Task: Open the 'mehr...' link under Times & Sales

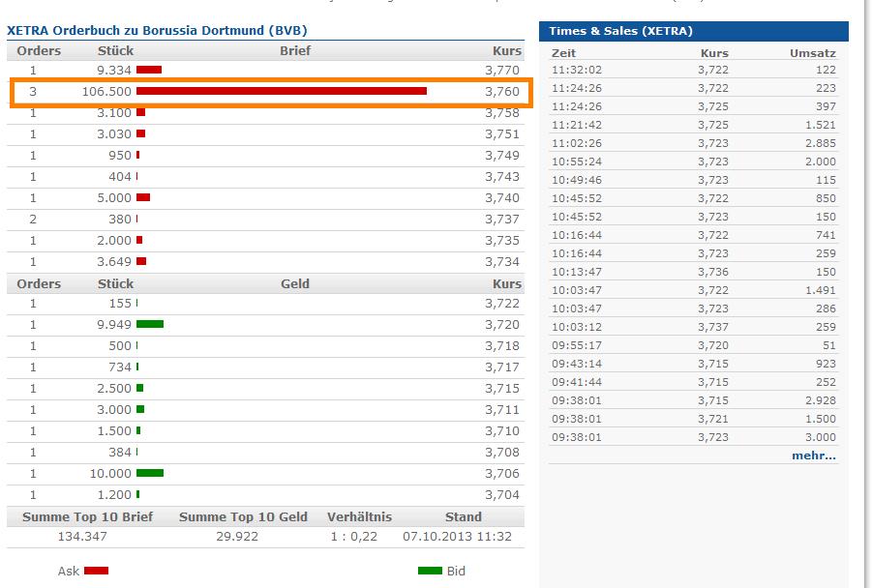Action: (x=814, y=456)
